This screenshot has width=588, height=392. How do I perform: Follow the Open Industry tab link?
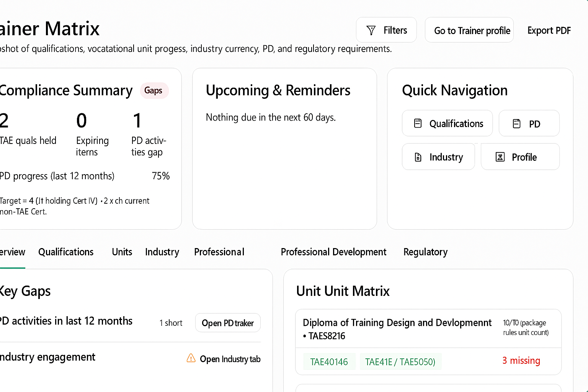(x=230, y=359)
